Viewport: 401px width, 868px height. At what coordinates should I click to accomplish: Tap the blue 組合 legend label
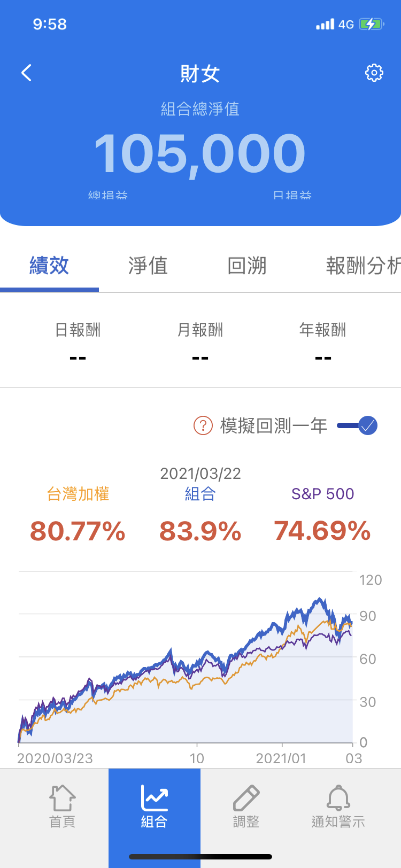200,494
